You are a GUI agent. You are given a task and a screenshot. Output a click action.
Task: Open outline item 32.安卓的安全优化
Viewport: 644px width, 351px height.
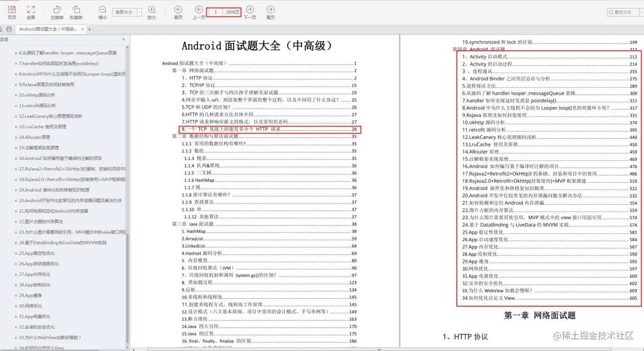tap(36, 327)
